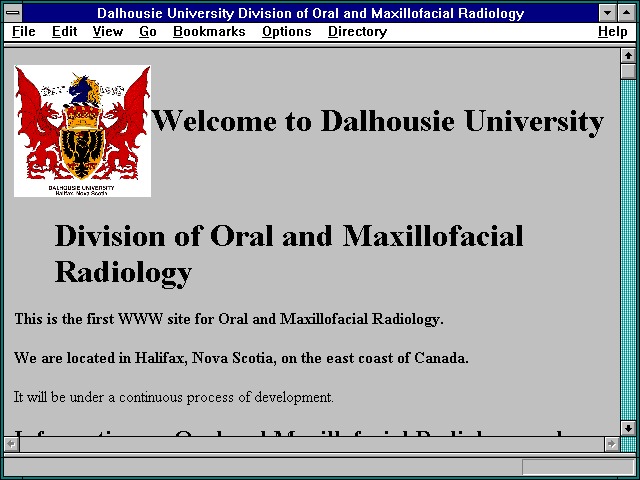Image resolution: width=640 pixels, height=480 pixels.
Task: Open the Bookmarks menu
Action: 209,32
